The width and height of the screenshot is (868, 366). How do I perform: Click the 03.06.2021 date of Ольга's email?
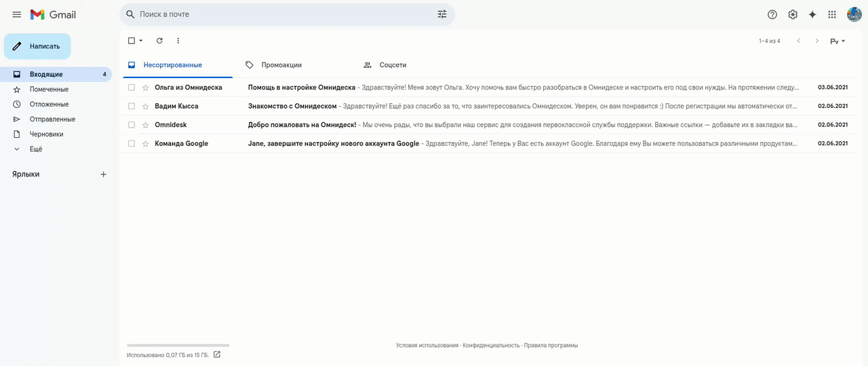833,88
